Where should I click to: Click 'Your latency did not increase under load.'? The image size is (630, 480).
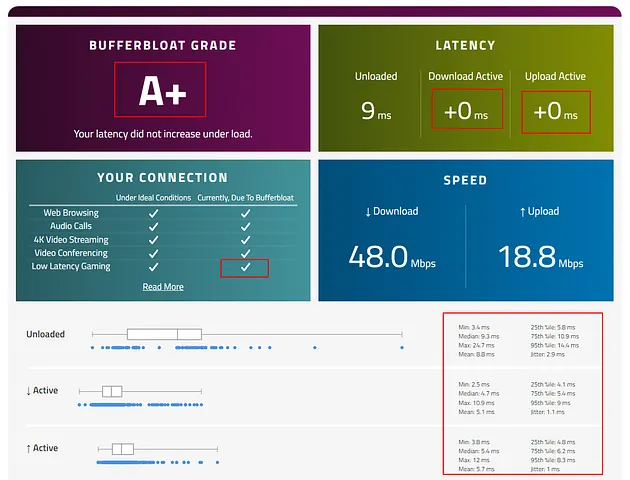(163, 134)
